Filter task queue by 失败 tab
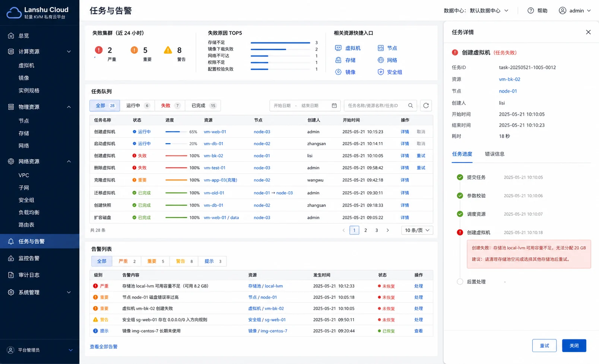 (170, 106)
